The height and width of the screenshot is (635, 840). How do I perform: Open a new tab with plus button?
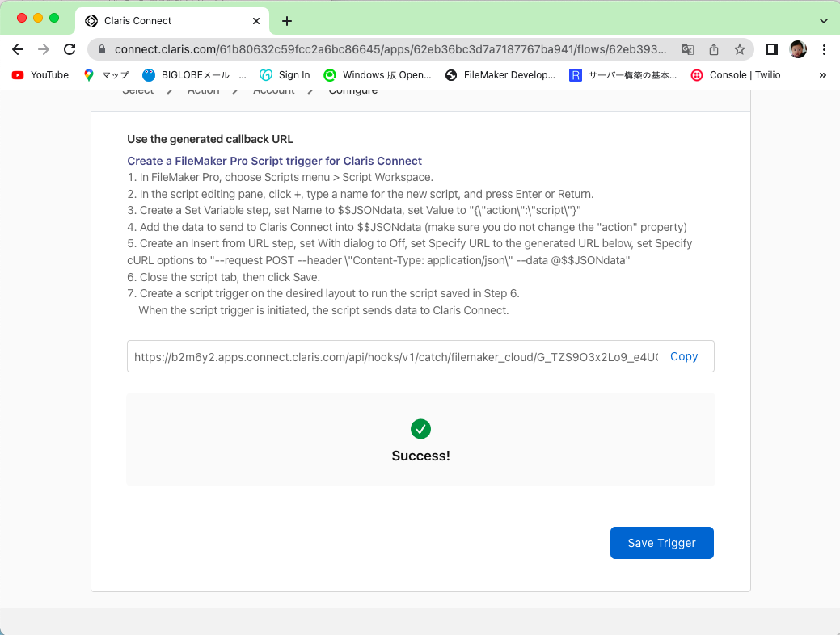point(287,21)
